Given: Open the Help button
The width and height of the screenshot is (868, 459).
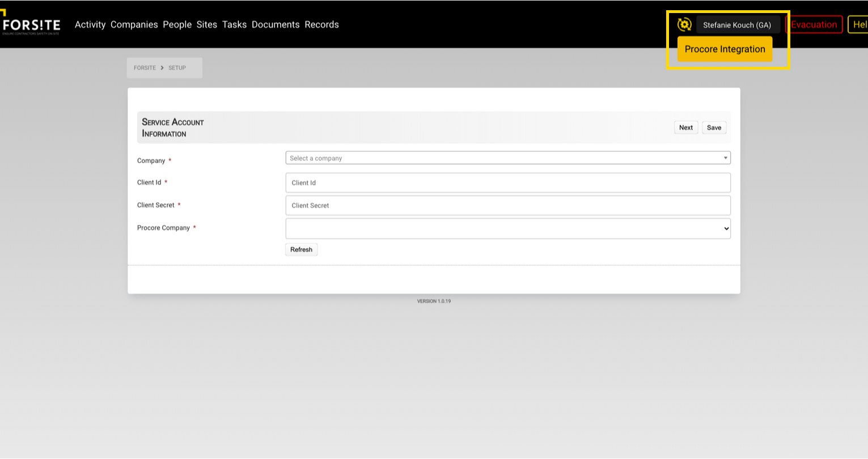Looking at the screenshot, I should click(858, 24).
